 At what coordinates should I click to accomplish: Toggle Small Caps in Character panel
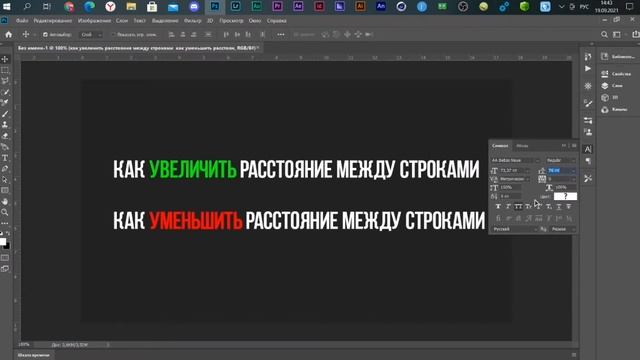pos(528,207)
